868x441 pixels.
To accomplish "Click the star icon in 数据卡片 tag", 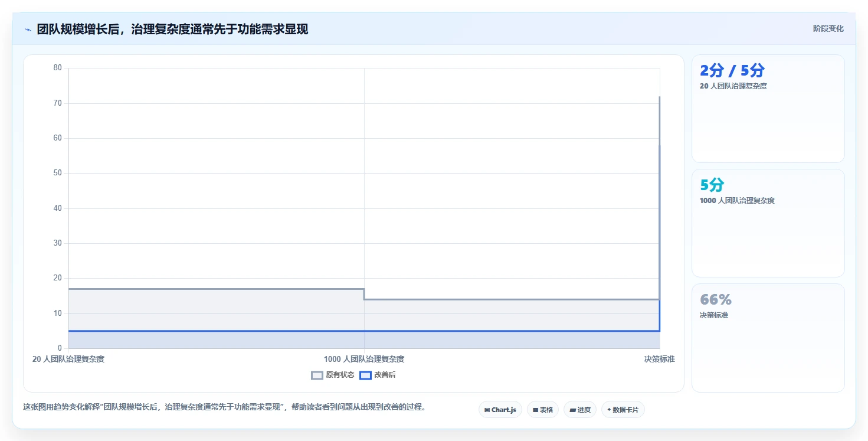I will (x=609, y=409).
